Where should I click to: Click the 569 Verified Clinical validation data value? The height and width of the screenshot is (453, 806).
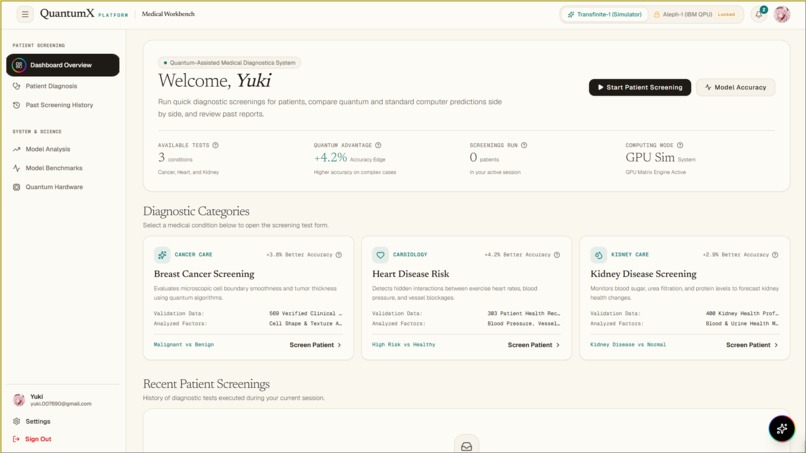305,313
